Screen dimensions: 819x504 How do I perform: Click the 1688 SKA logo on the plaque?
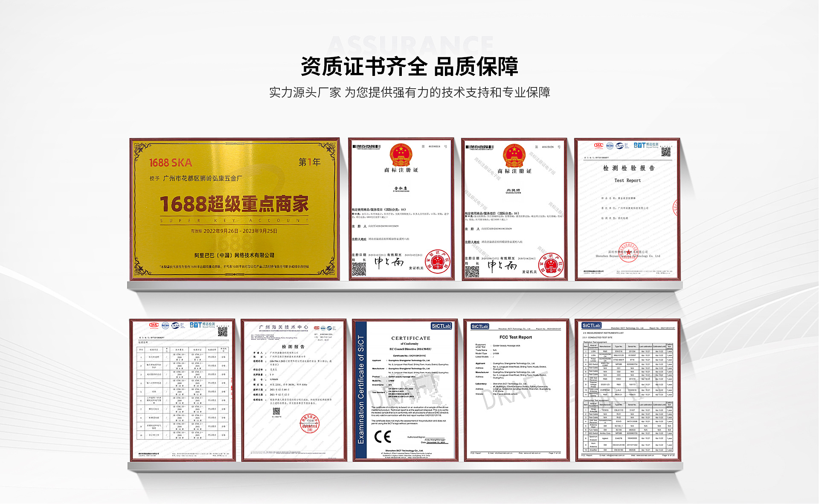click(x=171, y=162)
